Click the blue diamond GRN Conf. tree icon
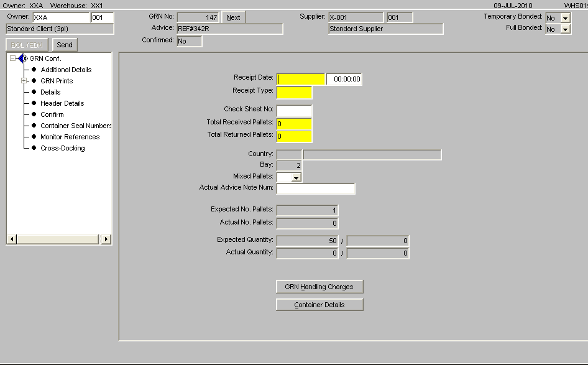This screenshot has height=365, width=588. tap(23, 58)
